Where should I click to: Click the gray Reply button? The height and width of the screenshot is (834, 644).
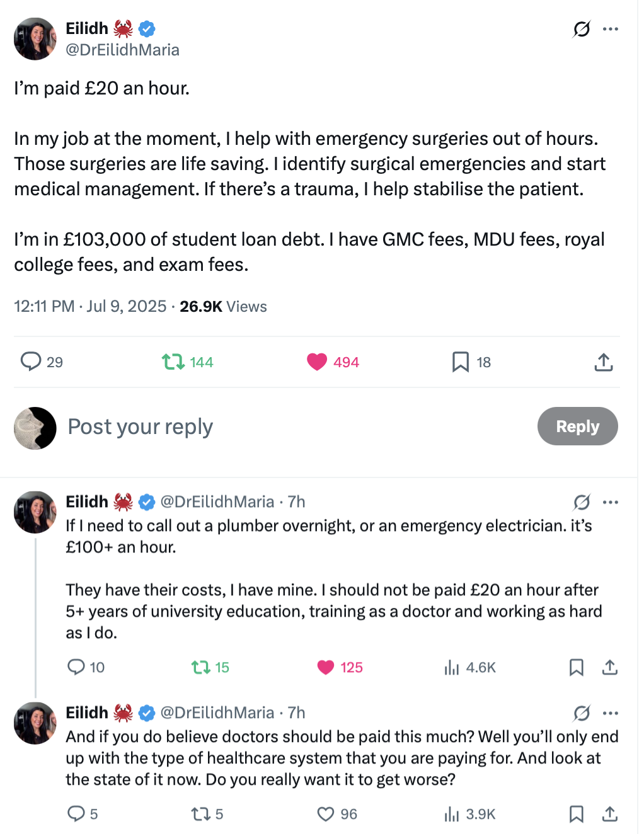click(x=577, y=426)
